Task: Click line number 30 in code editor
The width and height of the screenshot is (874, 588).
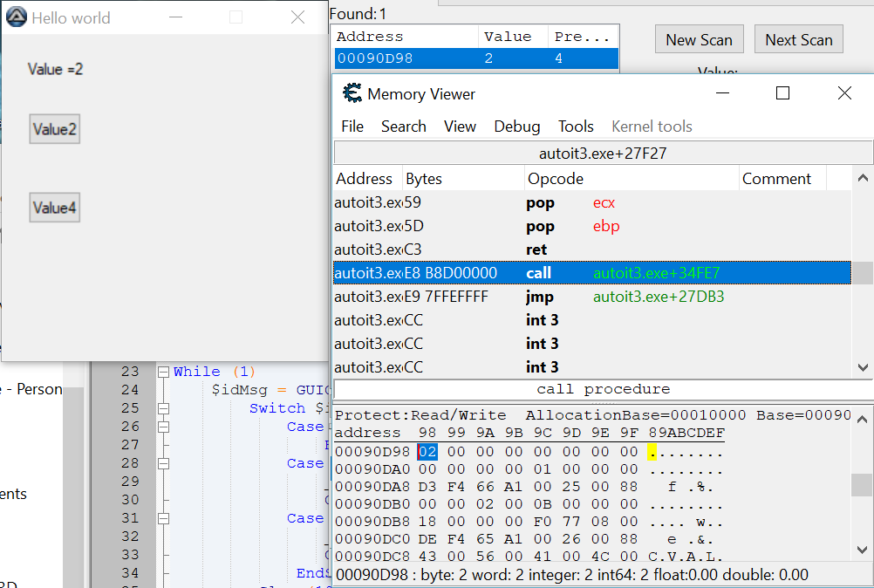Action: (x=130, y=500)
